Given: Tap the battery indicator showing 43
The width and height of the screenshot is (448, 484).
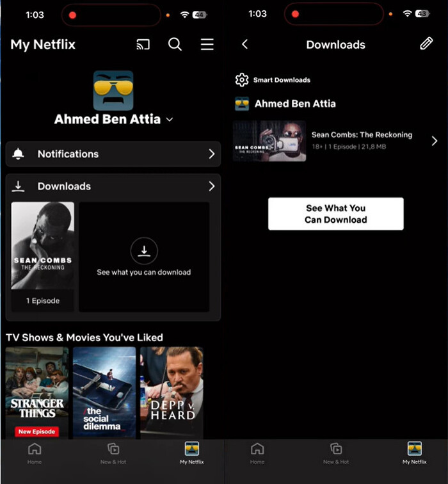Looking at the screenshot, I should (x=422, y=13).
